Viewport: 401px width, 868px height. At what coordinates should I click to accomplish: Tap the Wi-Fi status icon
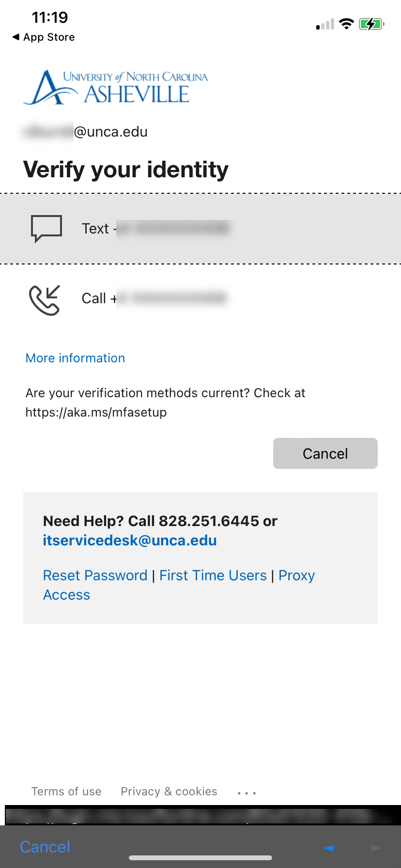pos(346,24)
